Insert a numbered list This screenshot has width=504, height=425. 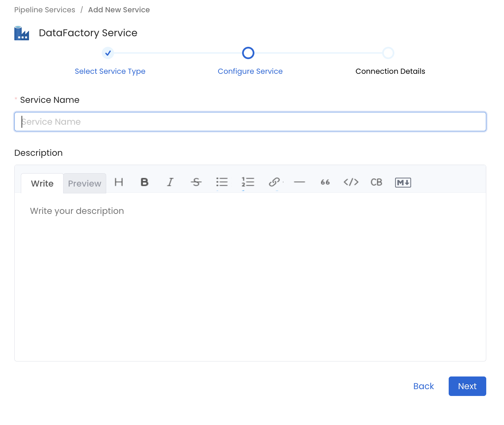[x=248, y=182]
